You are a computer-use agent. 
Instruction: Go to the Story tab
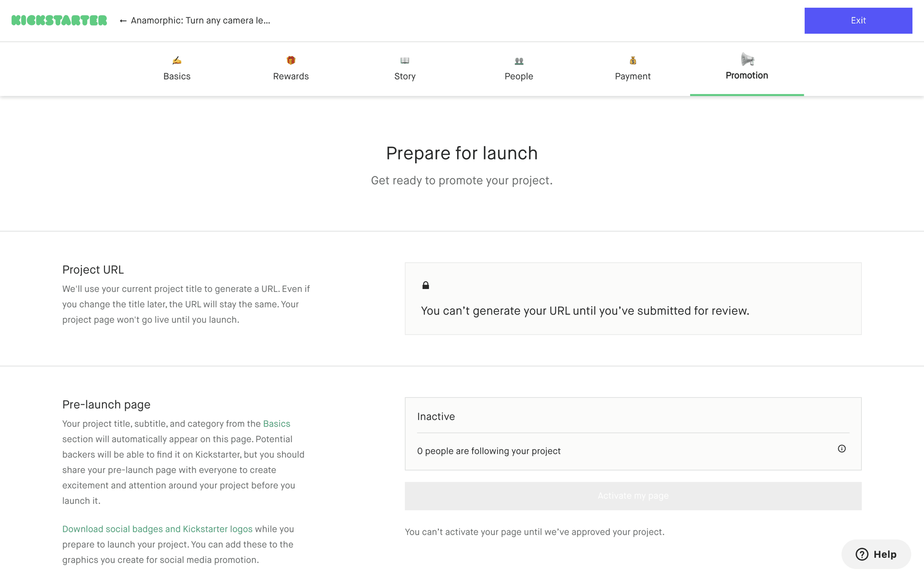[405, 69]
